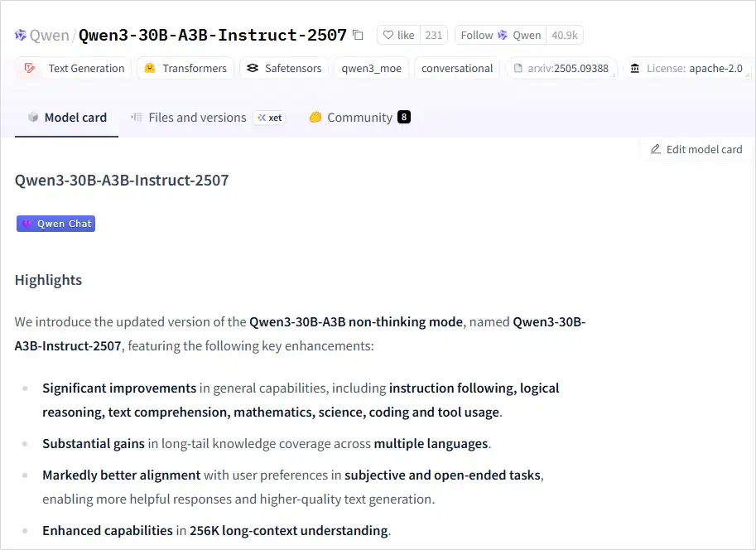Click the Transformers emoji icon
Viewport: 756px width, 550px height.
[x=150, y=68]
